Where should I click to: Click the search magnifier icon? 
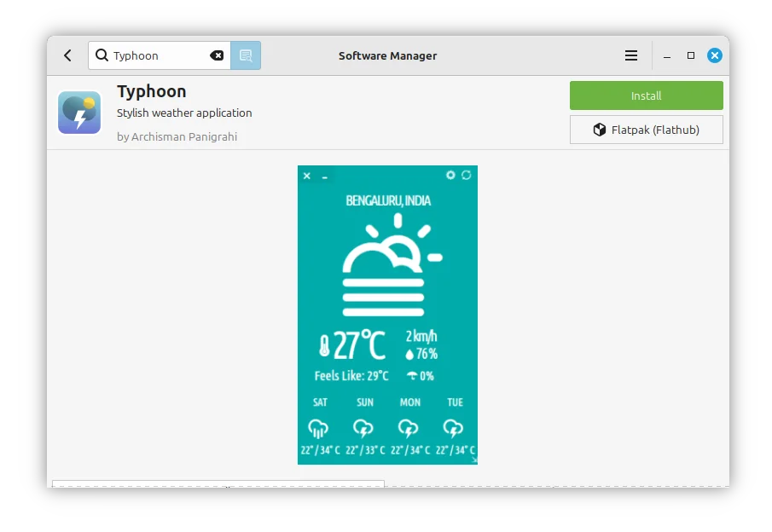coord(102,55)
